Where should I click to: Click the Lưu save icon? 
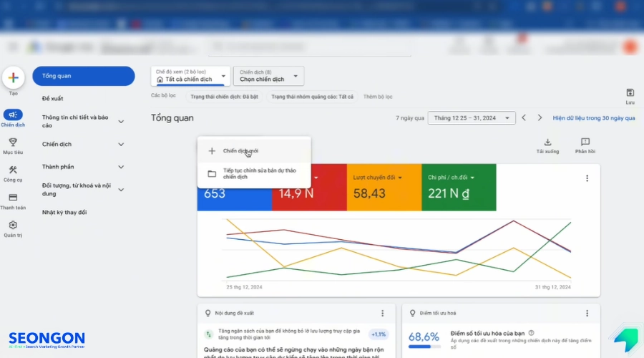[630, 92]
